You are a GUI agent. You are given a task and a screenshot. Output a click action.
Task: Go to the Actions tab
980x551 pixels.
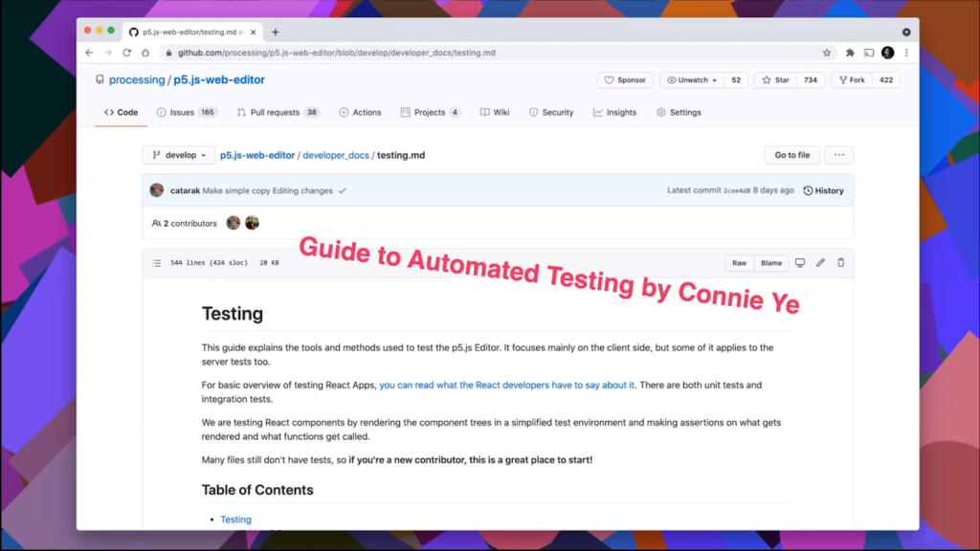point(360,113)
